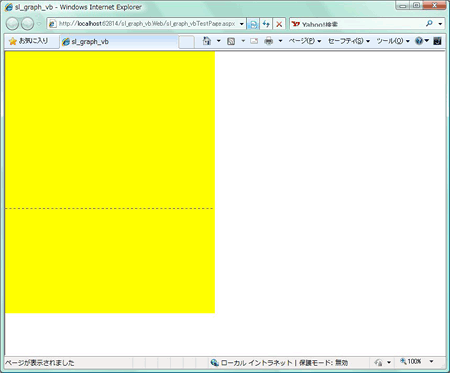
Task: Expand the address bar dropdown arrow
Action: tap(241, 24)
